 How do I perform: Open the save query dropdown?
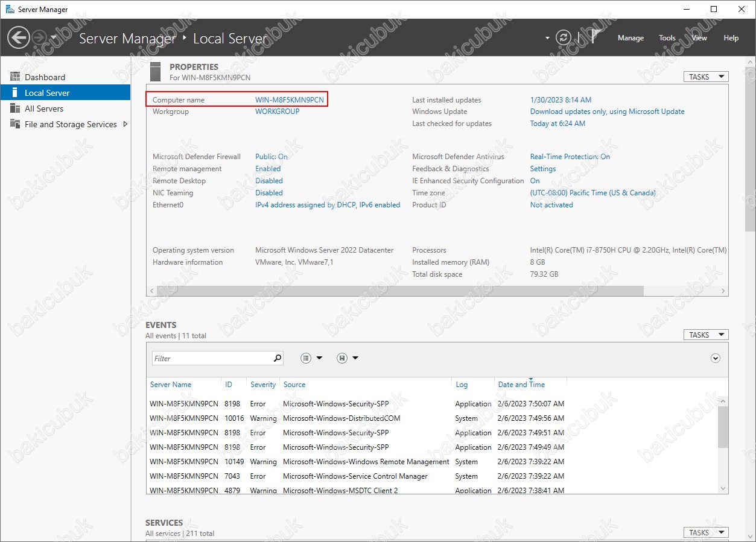tap(348, 358)
